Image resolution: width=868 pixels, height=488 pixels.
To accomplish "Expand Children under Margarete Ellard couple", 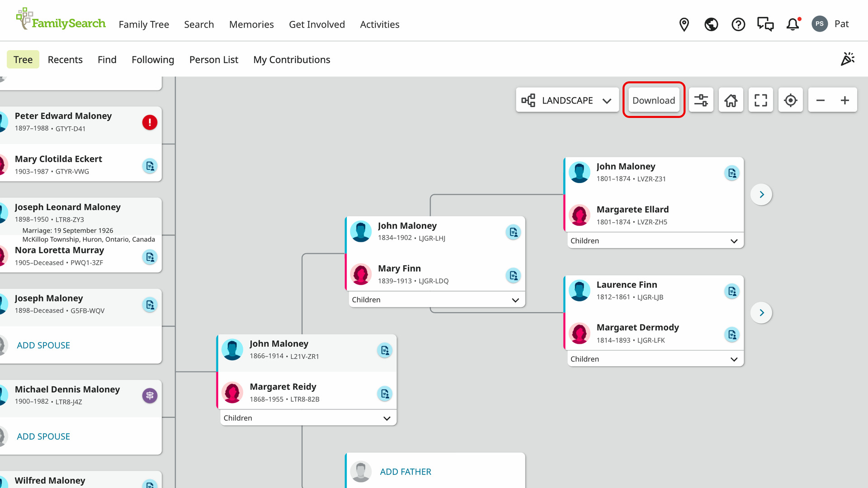I will pos(656,241).
